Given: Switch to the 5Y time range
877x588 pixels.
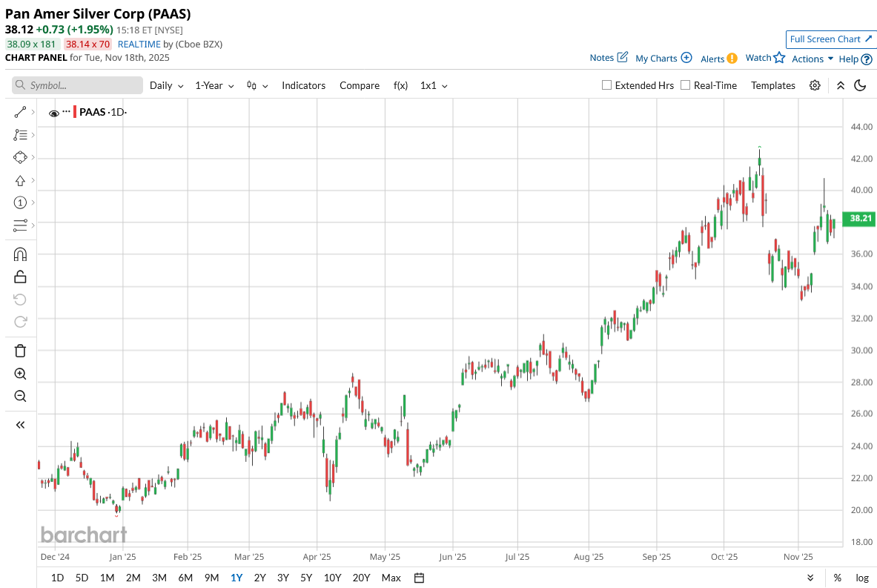Looking at the screenshot, I should click(x=306, y=578).
